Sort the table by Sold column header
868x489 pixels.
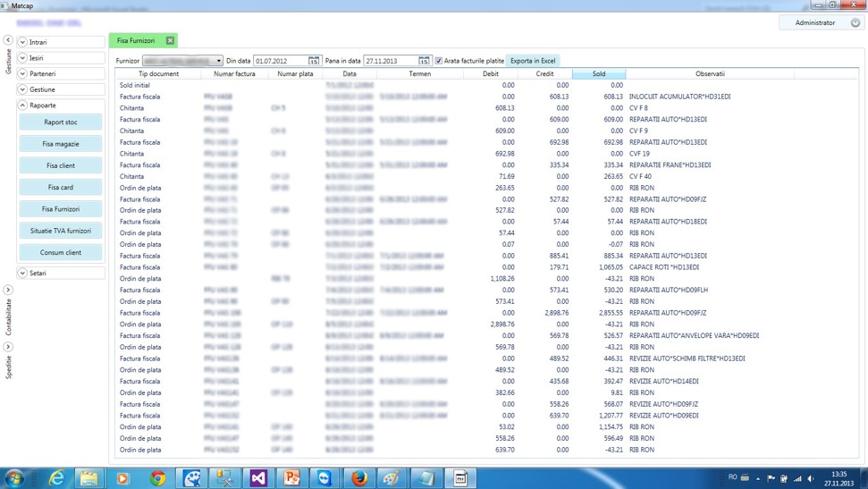[x=599, y=74]
